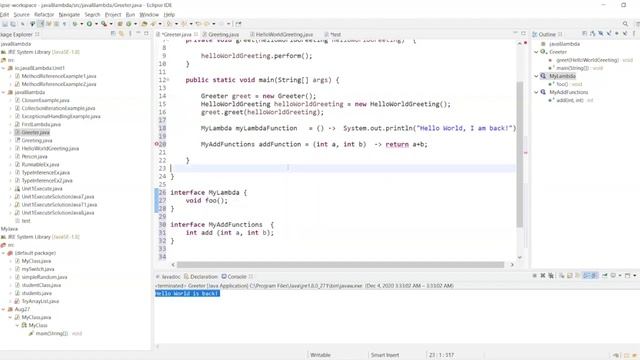Open Package Explorer view menu
Screen dimensions: 640x360
click(130, 34)
